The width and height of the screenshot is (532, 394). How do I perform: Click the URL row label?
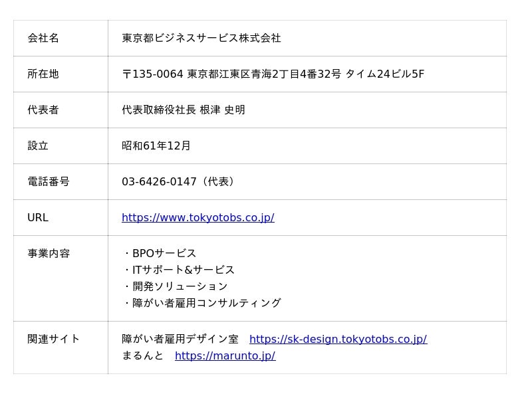[x=38, y=218]
